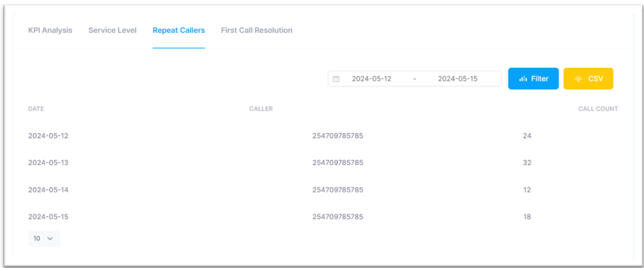Click caller number in the 2024-05-13 row
The image size is (644, 268).
(x=338, y=162)
